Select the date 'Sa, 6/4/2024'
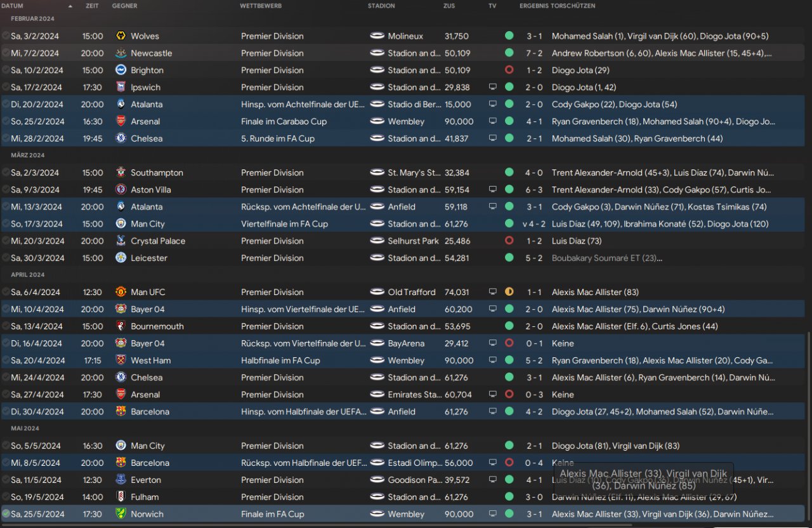The width and height of the screenshot is (812, 528). click(x=36, y=293)
